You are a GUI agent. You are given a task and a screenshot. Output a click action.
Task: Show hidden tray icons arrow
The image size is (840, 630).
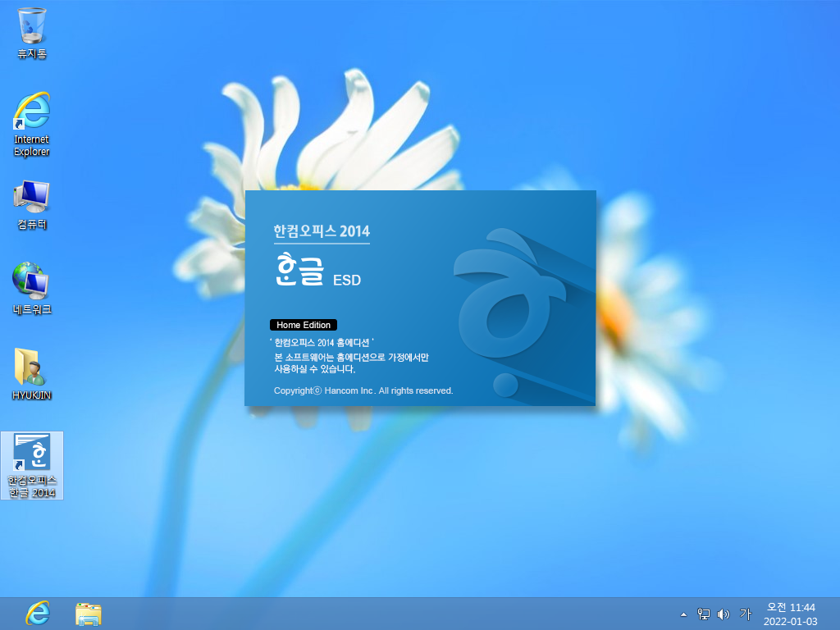[x=683, y=614]
